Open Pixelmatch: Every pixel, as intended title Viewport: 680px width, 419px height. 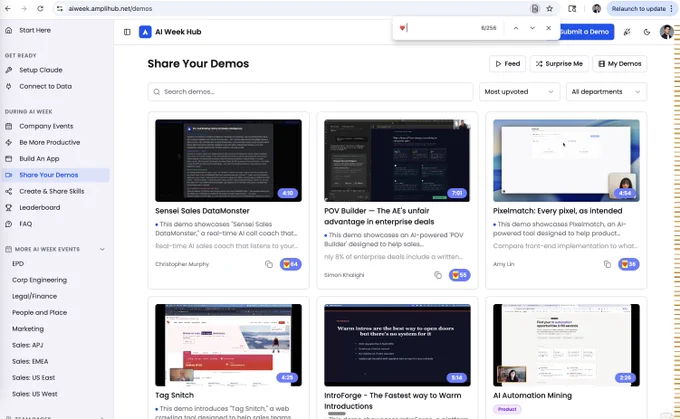[x=558, y=211]
